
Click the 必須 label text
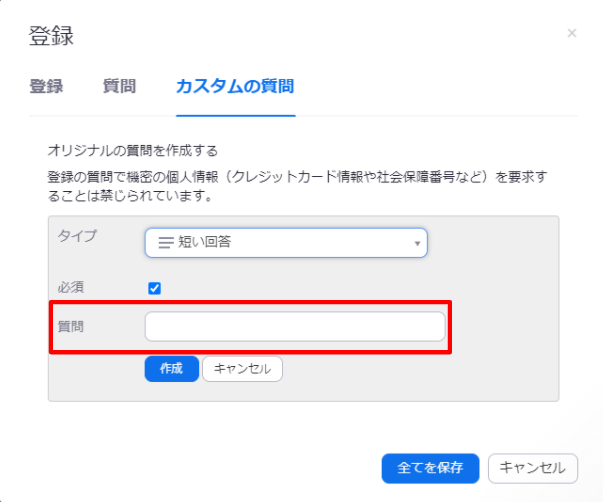(71, 287)
